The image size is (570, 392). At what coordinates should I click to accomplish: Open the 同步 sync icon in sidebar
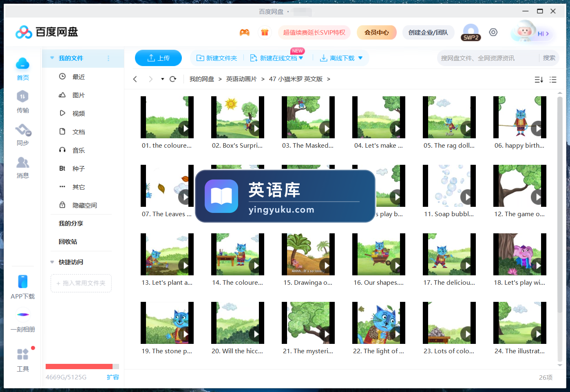(23, 130)
